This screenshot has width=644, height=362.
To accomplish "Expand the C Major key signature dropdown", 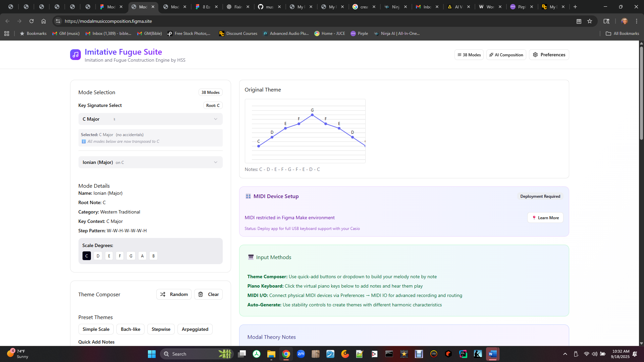I will [150, 119].
